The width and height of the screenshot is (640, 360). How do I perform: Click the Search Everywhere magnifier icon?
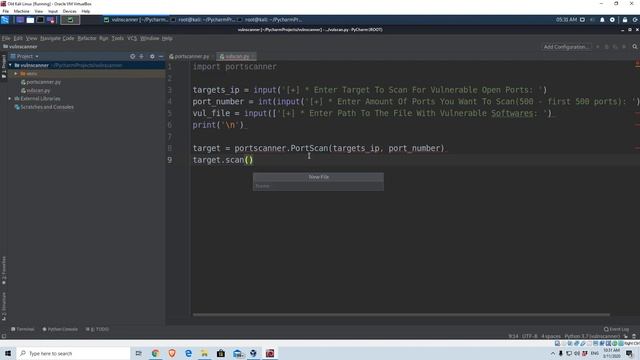click(635, 47)
